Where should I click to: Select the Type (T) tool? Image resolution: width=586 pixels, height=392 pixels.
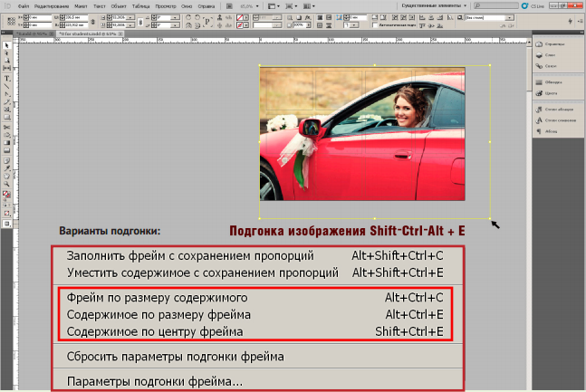[x=6, y=79]
